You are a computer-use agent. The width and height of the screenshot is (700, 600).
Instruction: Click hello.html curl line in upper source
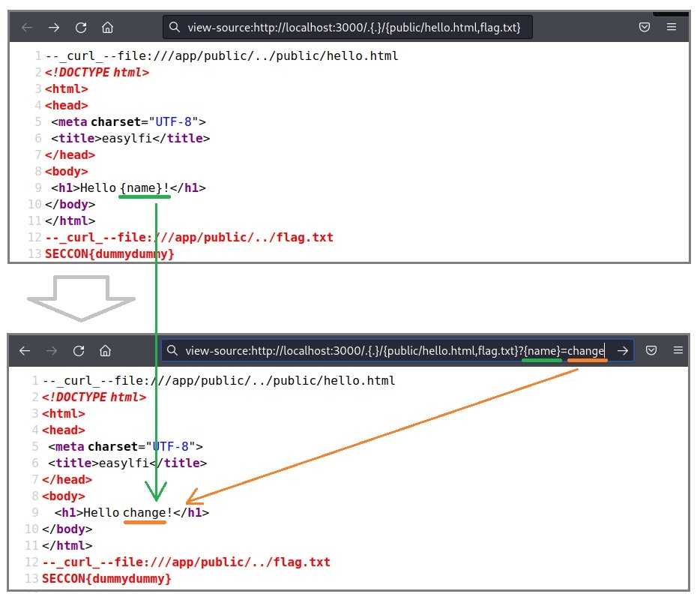pyautogui.click(x=222, y=56)
